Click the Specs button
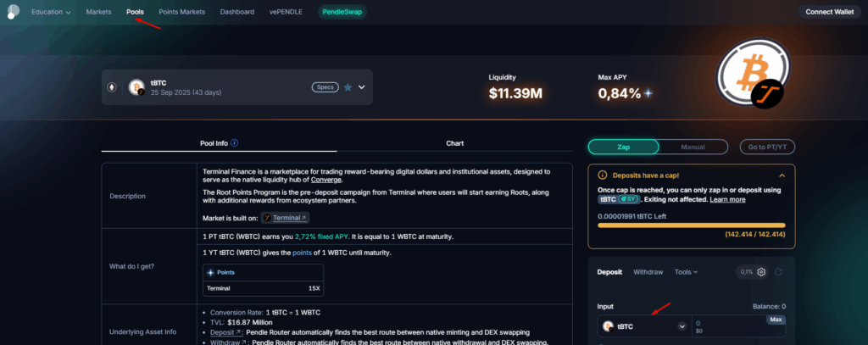This screenshot has width=868, height=345. coord(325,87)
